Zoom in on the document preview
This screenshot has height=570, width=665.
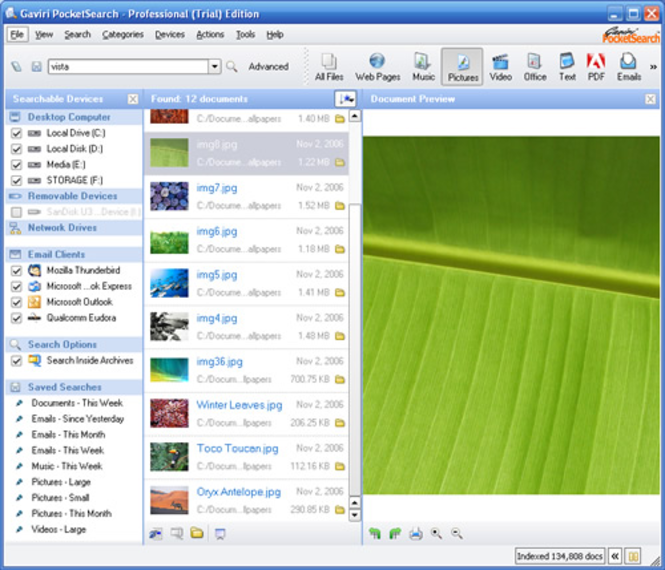click(x=436, y=534)
